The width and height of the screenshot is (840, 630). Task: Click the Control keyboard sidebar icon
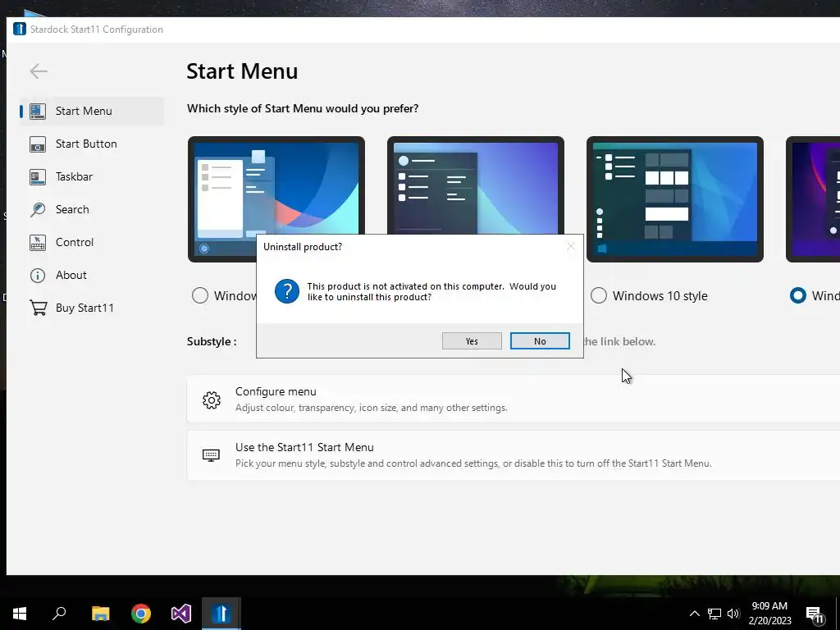tap(38, 243)
